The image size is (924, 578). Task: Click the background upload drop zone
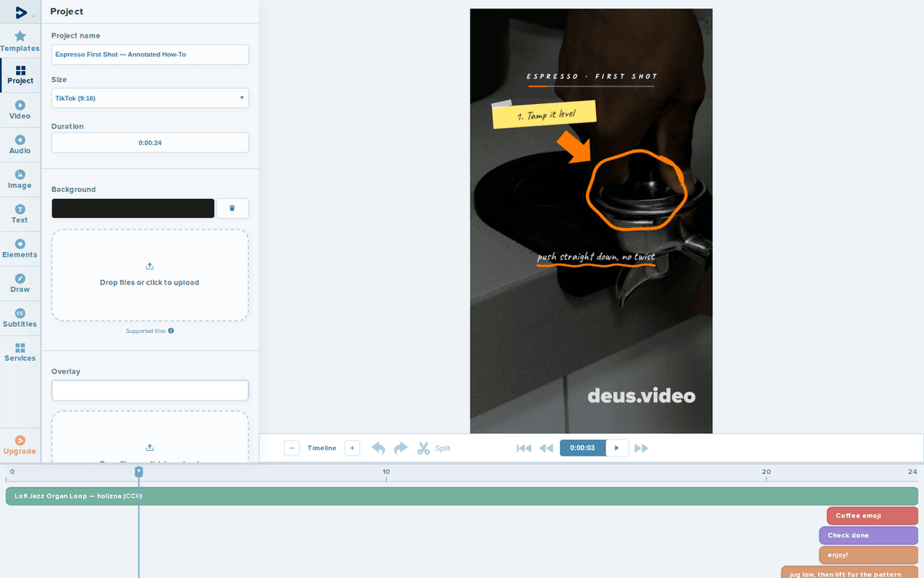click(150, 275)
